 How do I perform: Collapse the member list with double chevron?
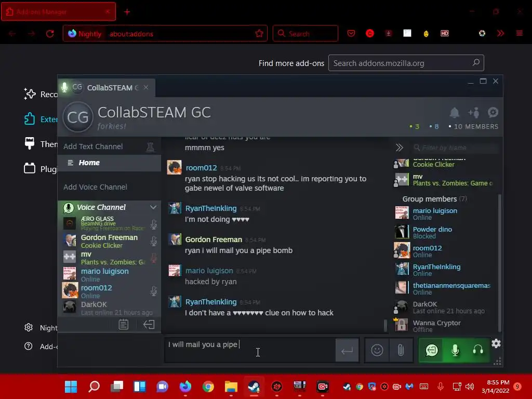click(x=400, y=148)
